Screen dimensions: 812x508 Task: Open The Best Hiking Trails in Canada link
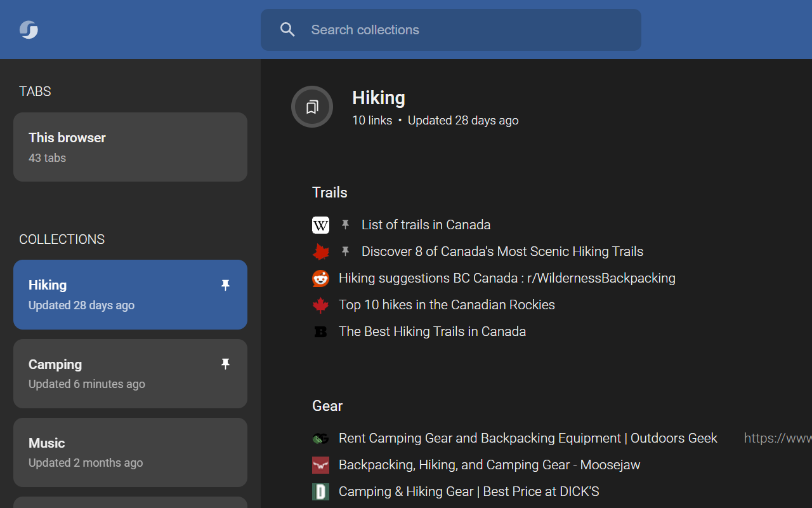(432, 331)
